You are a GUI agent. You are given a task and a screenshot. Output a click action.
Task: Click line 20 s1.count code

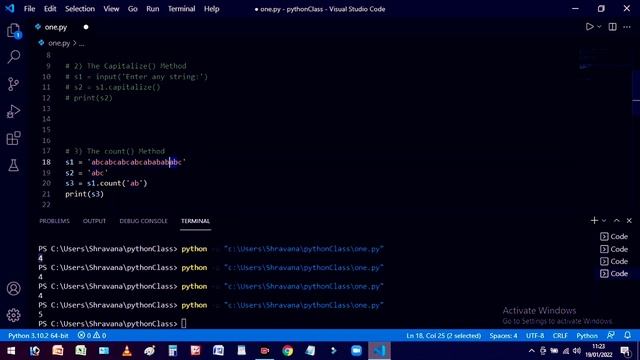tap(106, 183)
